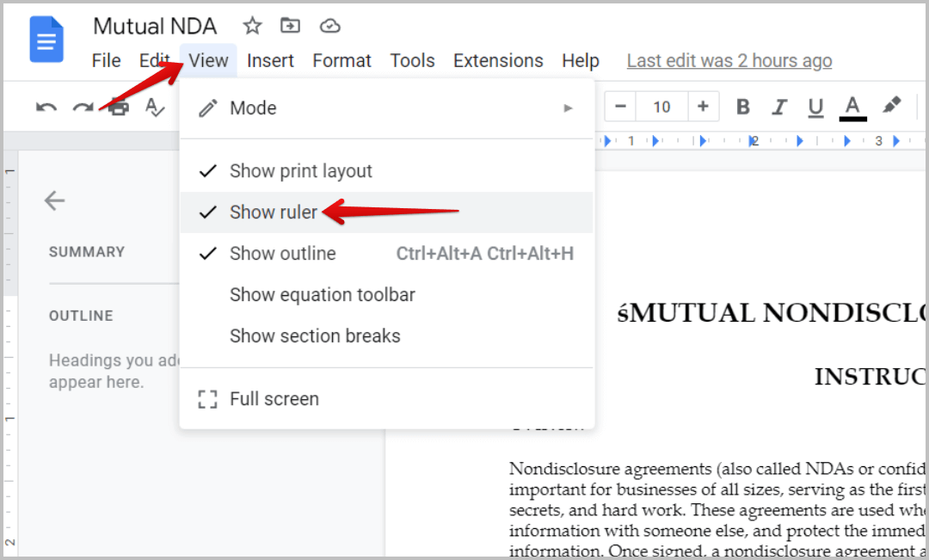Viewport: 929px width, 560px height.
Task: Decrease font size with minus button
Action: tap(620, 107)
